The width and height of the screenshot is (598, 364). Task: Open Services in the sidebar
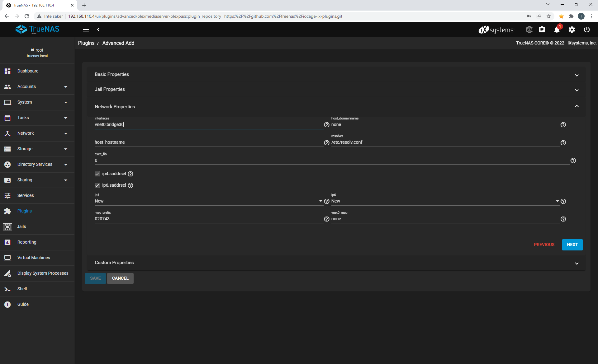pos(37,196)
